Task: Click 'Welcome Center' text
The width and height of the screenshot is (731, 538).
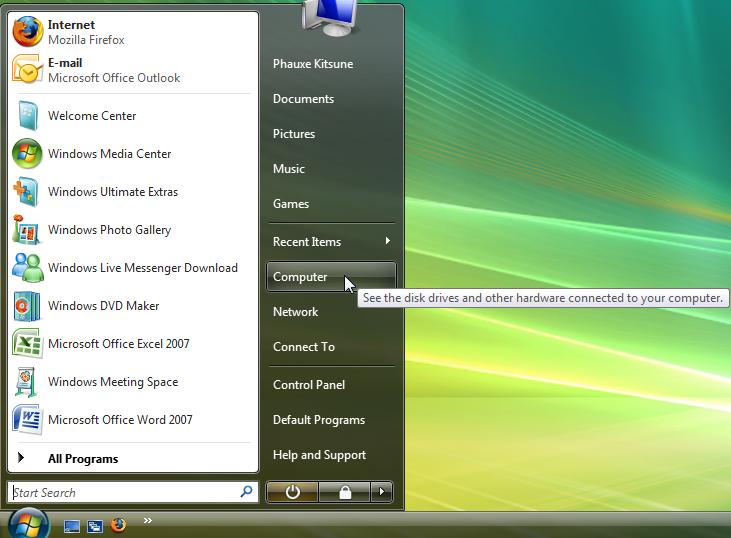Action: pos(92,116)
